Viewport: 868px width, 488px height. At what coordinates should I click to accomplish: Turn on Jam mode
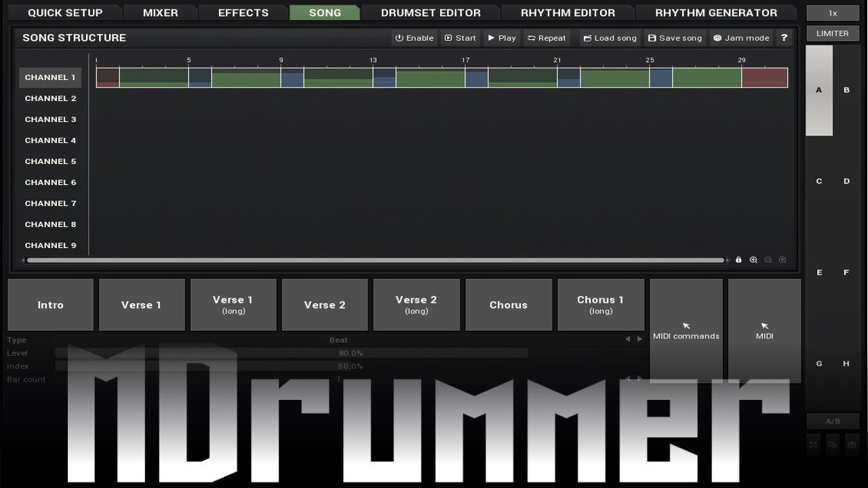[741, 38]
